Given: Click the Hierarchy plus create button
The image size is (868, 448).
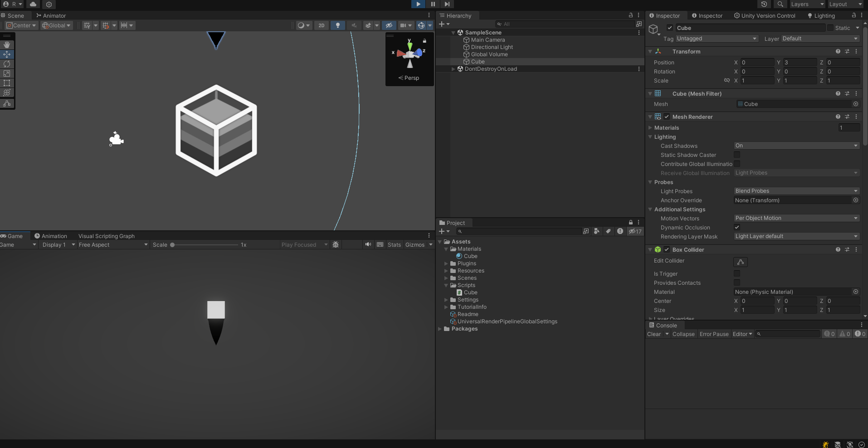Looking at the screenshot, I should (444, 24).
